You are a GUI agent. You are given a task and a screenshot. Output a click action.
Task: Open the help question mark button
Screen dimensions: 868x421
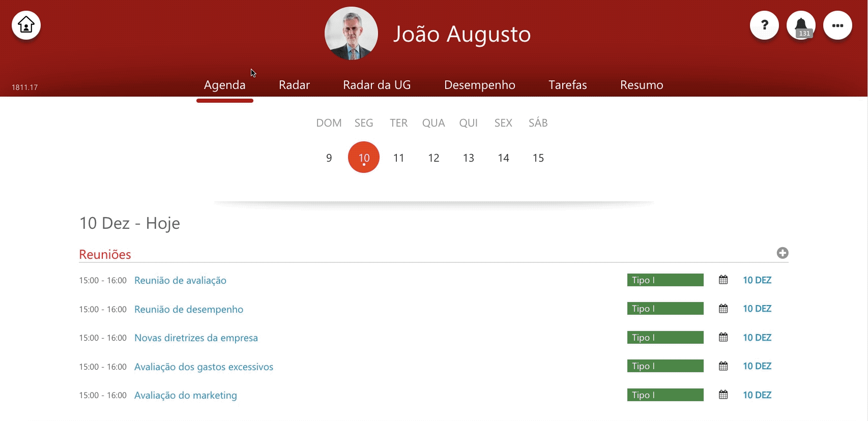764,25
